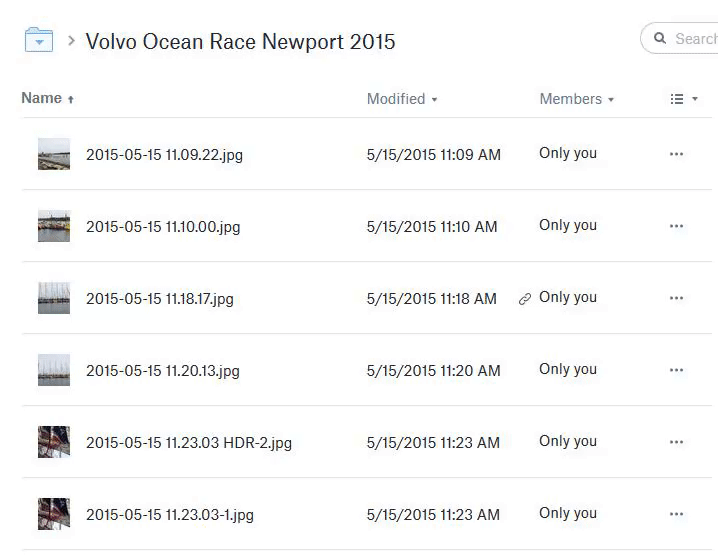This screenshot has width=718, height=558.
Task: Expand the Modified column dropdown
Action: pos(402,99)
